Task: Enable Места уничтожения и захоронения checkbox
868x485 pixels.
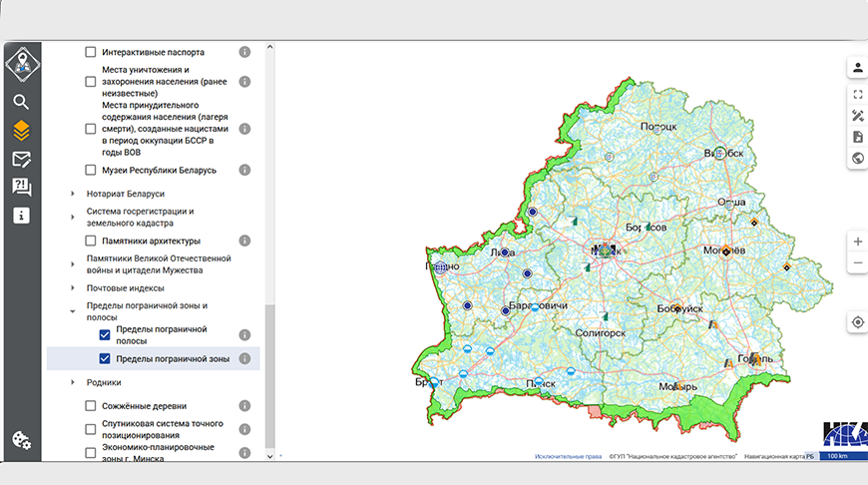Action: (x=90, y=82)
